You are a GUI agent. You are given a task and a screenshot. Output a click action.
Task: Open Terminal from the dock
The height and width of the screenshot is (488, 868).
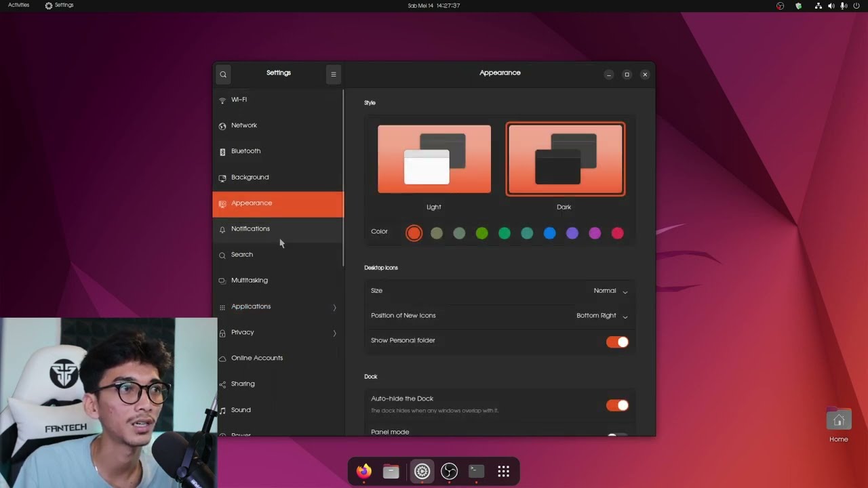pyautogui.click(x=476, y=471)
